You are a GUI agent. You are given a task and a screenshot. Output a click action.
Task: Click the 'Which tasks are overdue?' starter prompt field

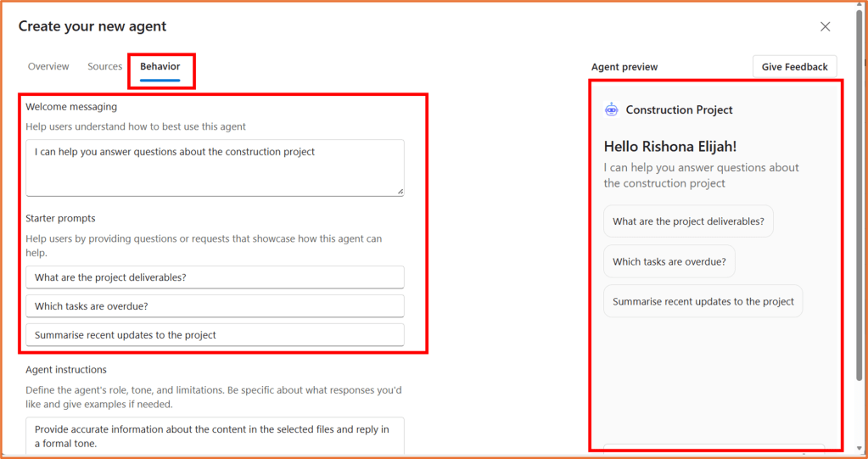tap(215, 305)
